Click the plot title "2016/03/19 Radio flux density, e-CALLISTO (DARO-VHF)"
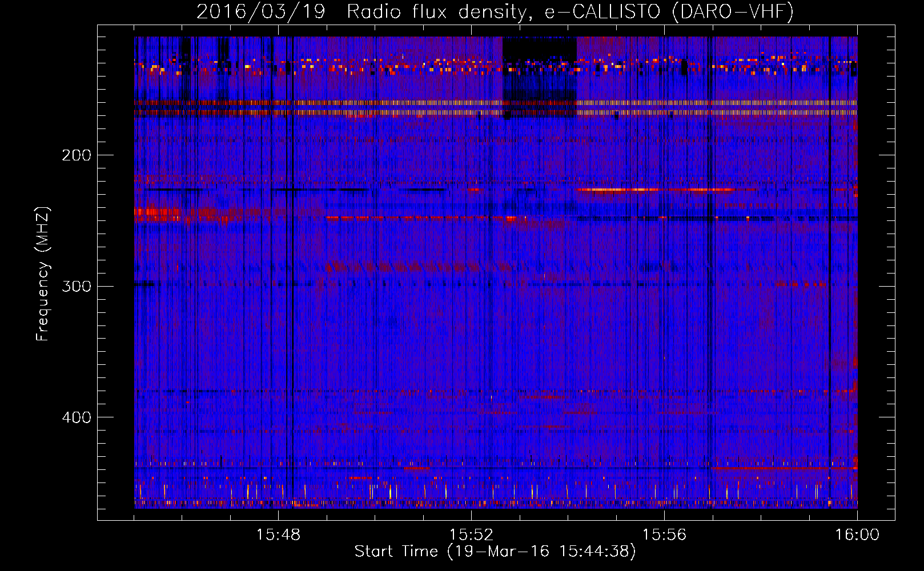The height and width of the screenshot is (571, 924). (x=495, y=11)
